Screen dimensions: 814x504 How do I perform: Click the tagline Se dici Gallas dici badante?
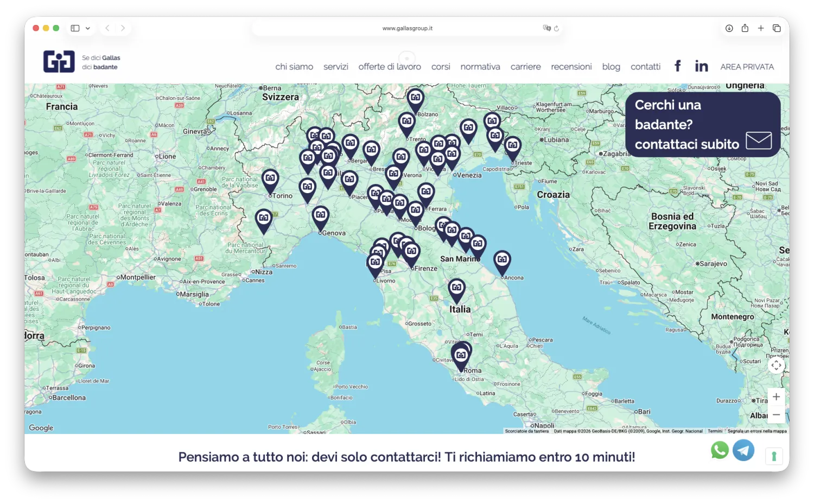point(101,62)
